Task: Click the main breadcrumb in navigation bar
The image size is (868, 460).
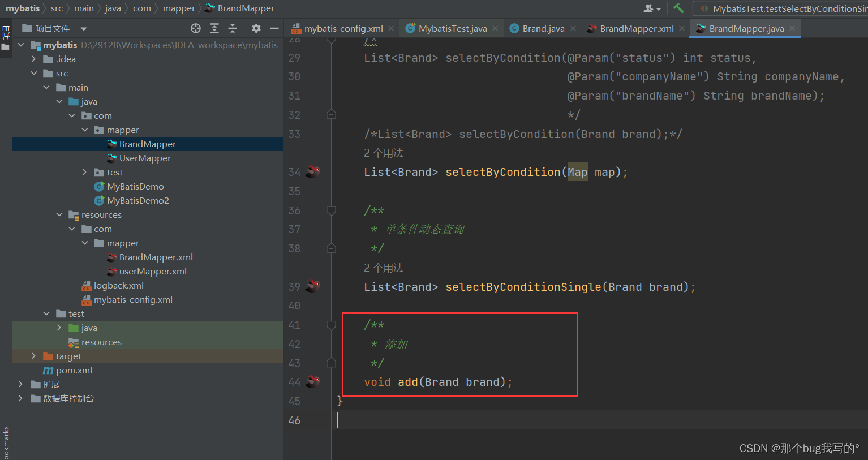Action: 84,8
